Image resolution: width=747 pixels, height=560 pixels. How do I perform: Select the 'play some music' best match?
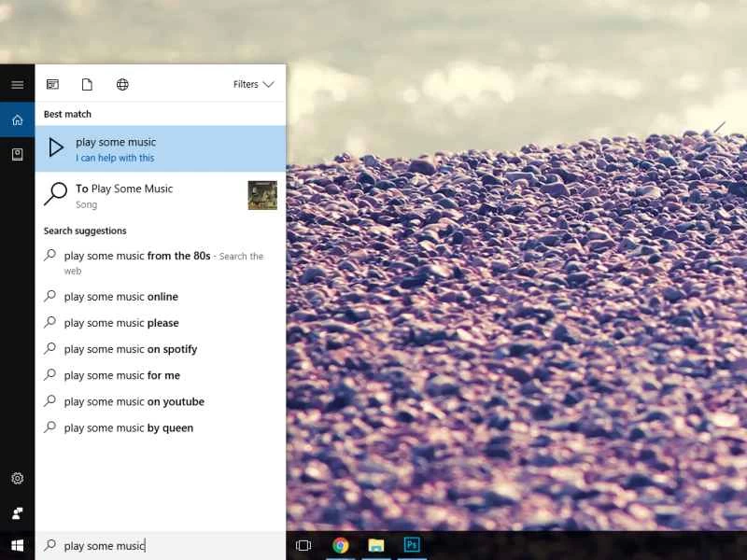pyautogui.click(x=160, y=149)
